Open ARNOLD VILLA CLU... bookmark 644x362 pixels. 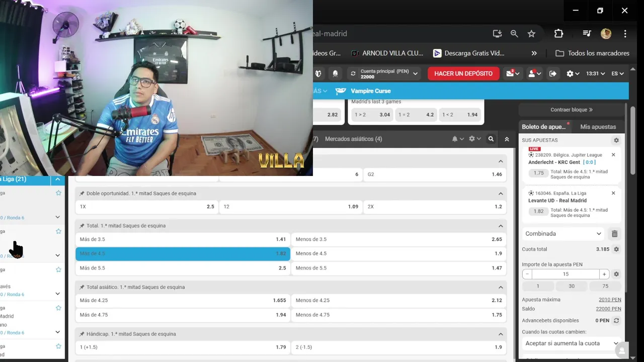(x=387, y=53)
